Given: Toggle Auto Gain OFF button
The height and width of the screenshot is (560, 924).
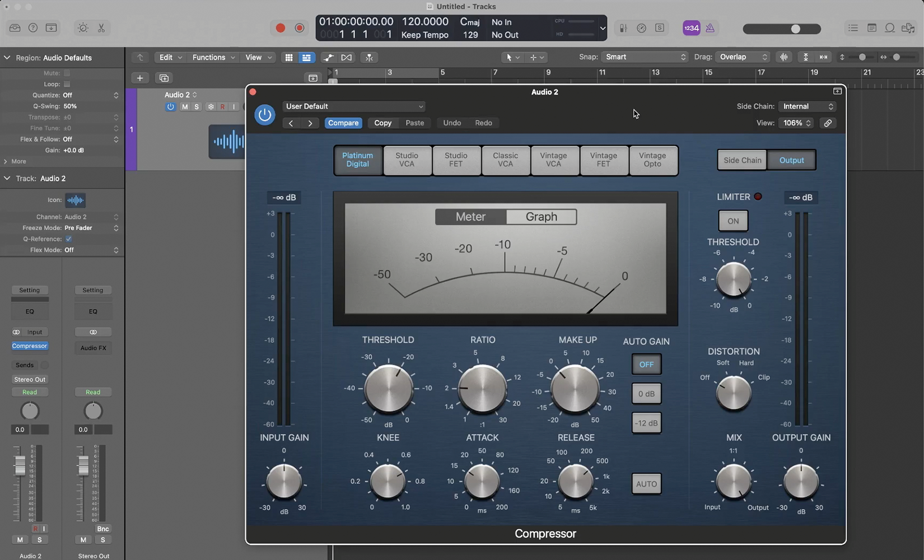Looking at the screenshot, I should point(646,365).
